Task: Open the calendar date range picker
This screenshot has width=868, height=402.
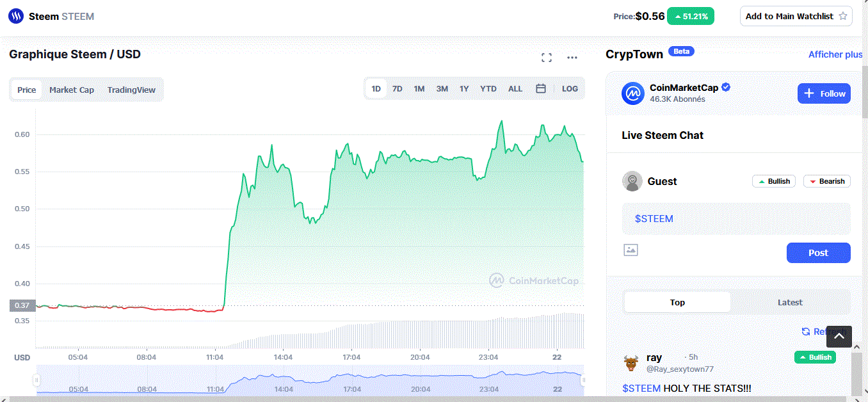Action: point(541,89)
